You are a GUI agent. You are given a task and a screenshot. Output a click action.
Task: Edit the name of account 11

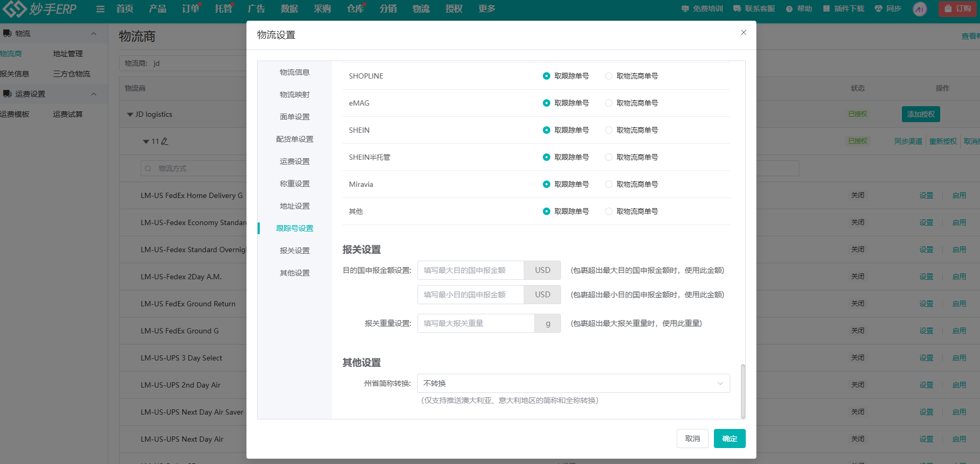coord(165,141)
